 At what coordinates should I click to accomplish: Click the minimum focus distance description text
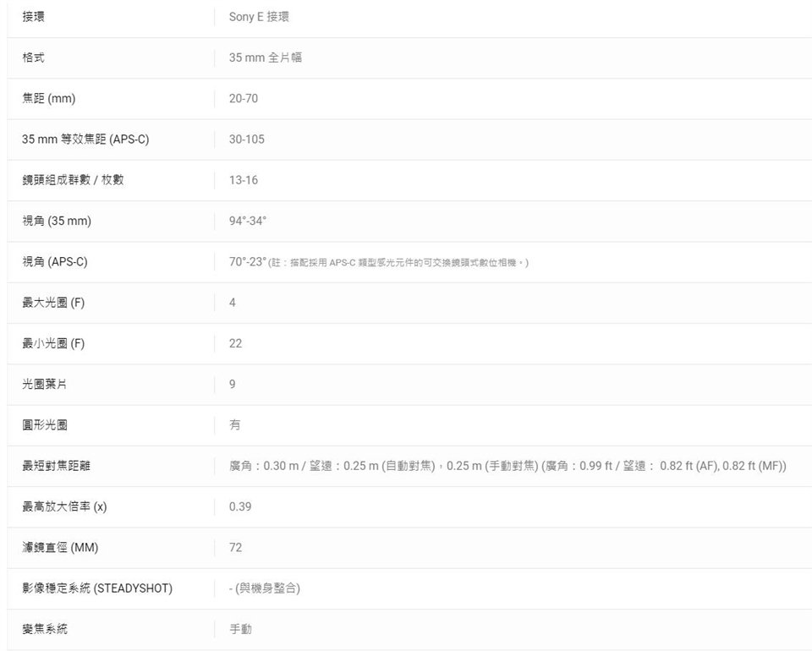pos(507,466)
